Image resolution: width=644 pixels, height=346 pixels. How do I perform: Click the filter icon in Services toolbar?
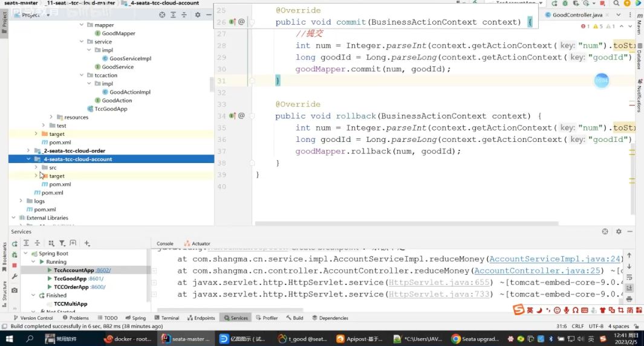click(x=62, y=243)
